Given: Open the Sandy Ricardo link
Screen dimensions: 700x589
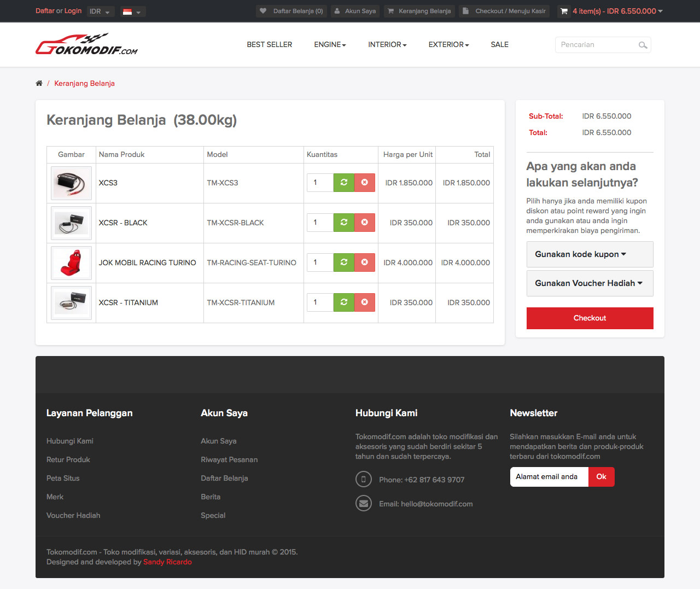Looking at the screenshot, I should 167,562.
